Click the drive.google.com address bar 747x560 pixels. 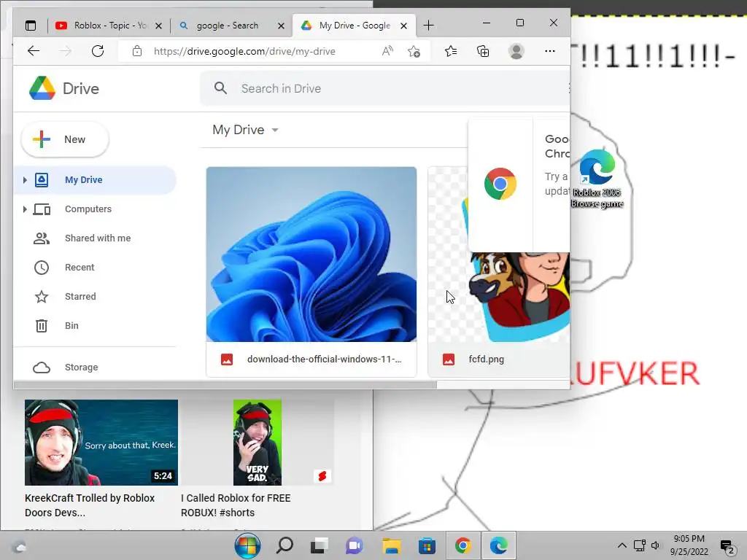pos(244,51)
